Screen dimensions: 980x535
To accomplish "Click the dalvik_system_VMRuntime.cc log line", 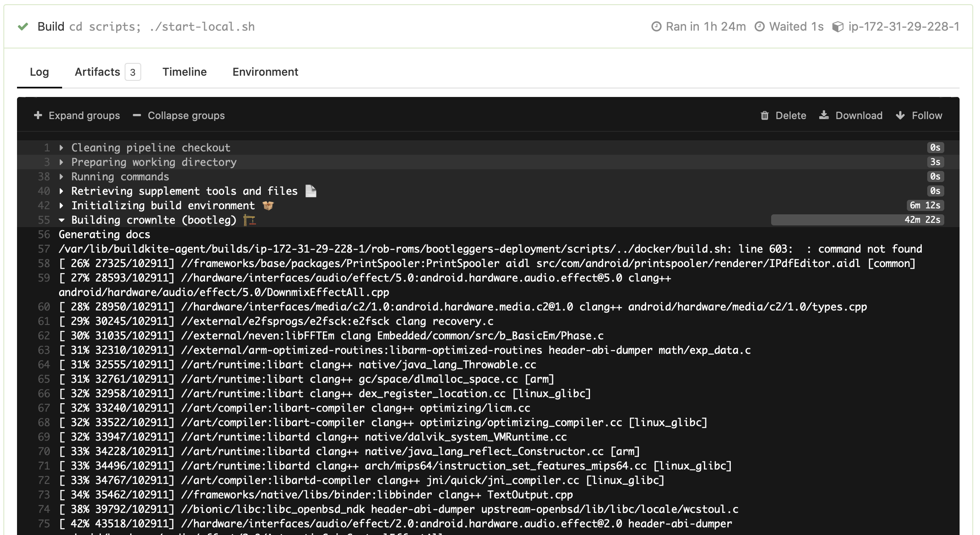I will click(x=313, y=437).
